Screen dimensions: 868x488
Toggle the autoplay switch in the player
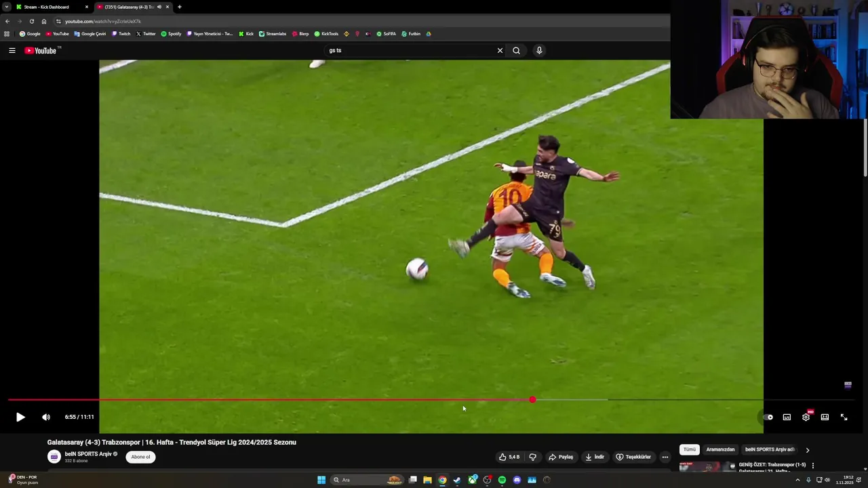768,417
